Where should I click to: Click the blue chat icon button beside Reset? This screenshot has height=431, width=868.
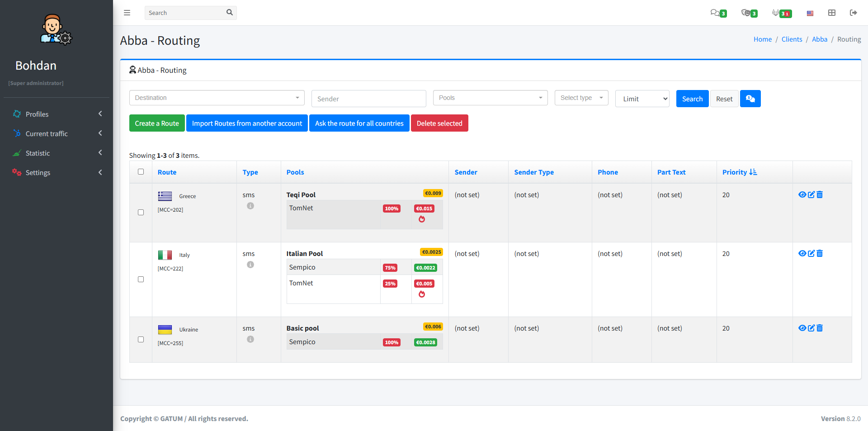pos(750,99)
